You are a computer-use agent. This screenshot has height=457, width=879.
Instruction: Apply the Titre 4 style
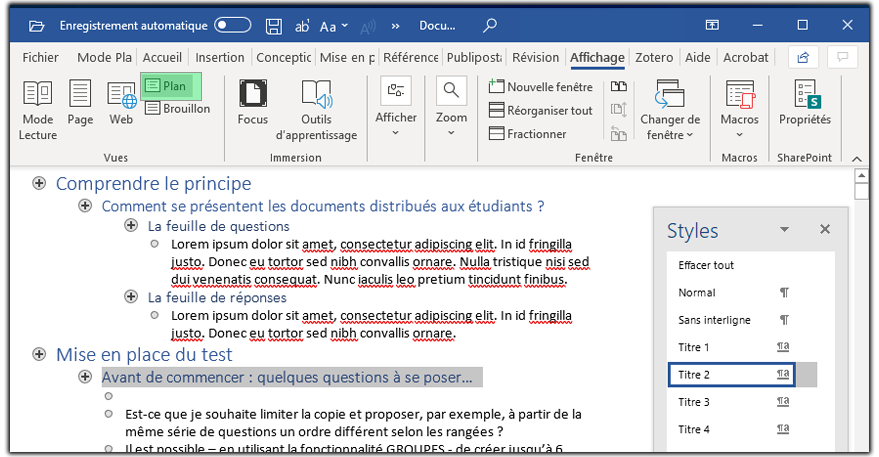pyautogui.click(x=732, y=430)
